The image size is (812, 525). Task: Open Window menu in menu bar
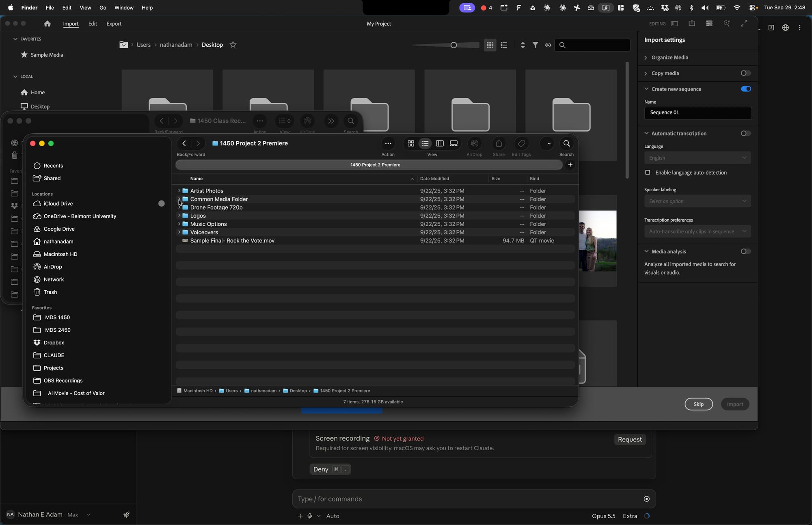click(124, 8)
